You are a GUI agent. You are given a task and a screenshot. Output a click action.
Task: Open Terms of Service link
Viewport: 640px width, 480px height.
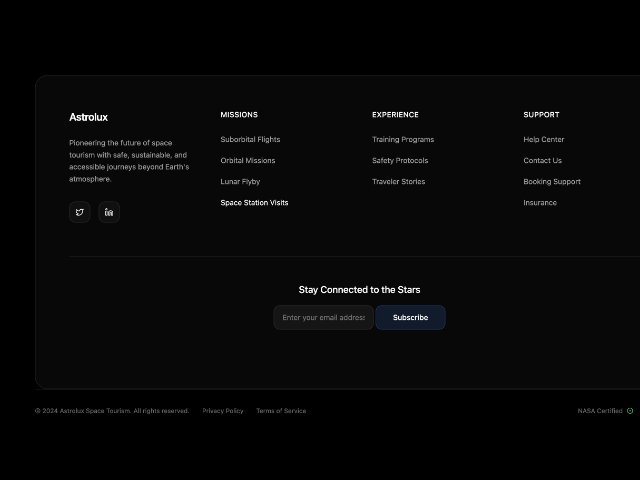coord(281,411)
